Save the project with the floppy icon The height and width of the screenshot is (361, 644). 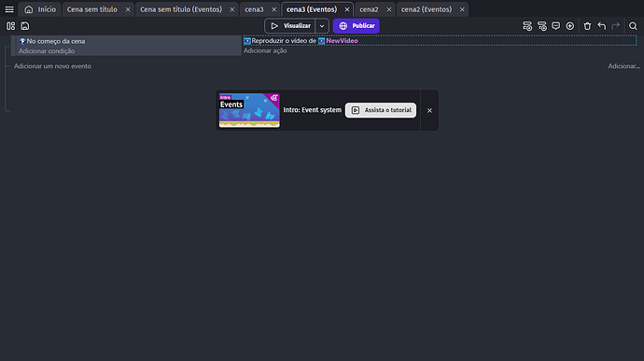[x=25, y=26]
